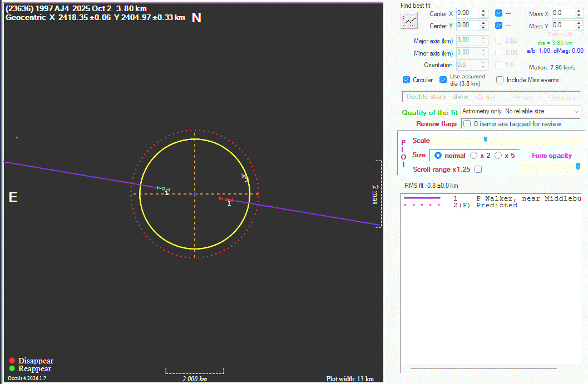
Task: Select x 5 plot size
Action: [498, 156]
